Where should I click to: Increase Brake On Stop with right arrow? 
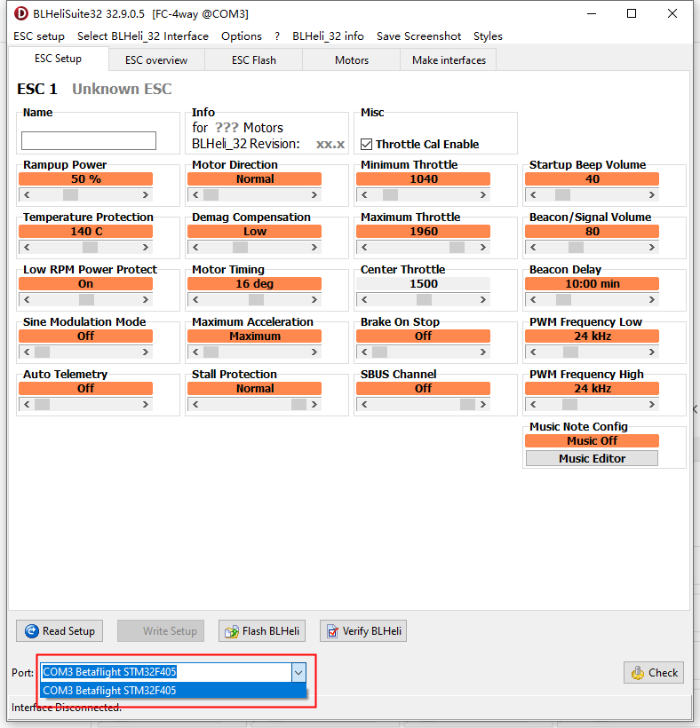483,352
